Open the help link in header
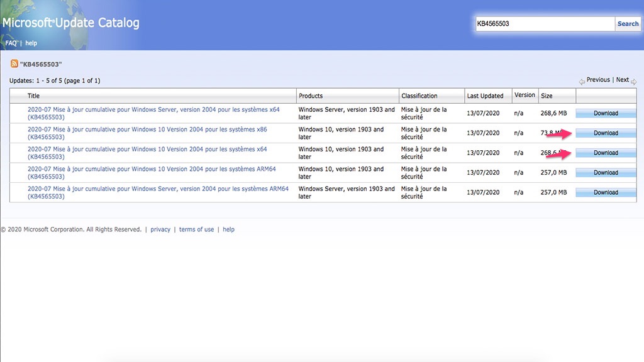The image size is (644, 362). (x=31, y=43)
